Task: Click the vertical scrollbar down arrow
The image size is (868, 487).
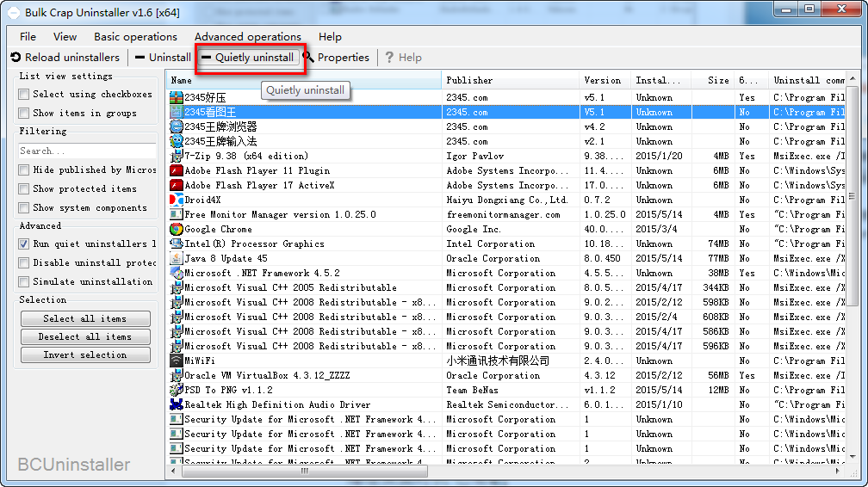Action: [x=852, y=457]
